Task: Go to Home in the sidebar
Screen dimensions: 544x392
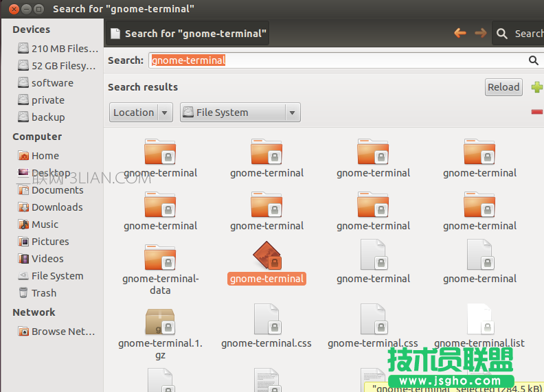Action: tap(45, 156)
